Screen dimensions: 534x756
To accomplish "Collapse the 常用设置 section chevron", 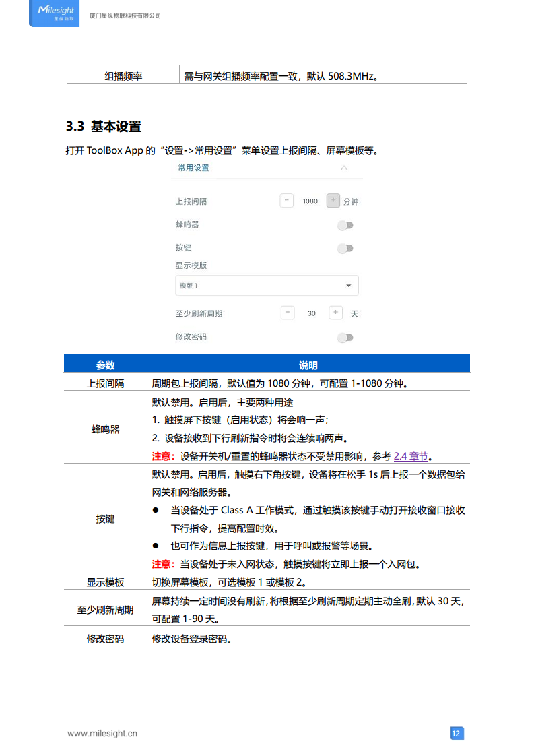I will pos(344,168).
